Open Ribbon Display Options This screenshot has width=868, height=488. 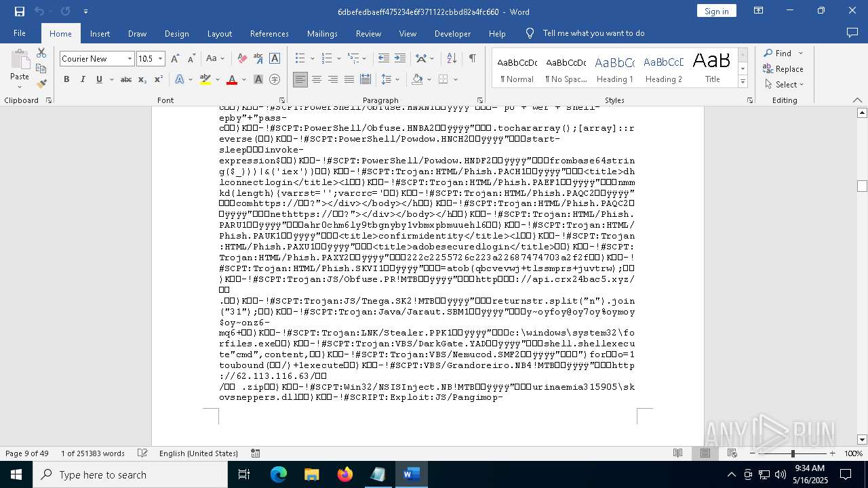tap(759, 11)
